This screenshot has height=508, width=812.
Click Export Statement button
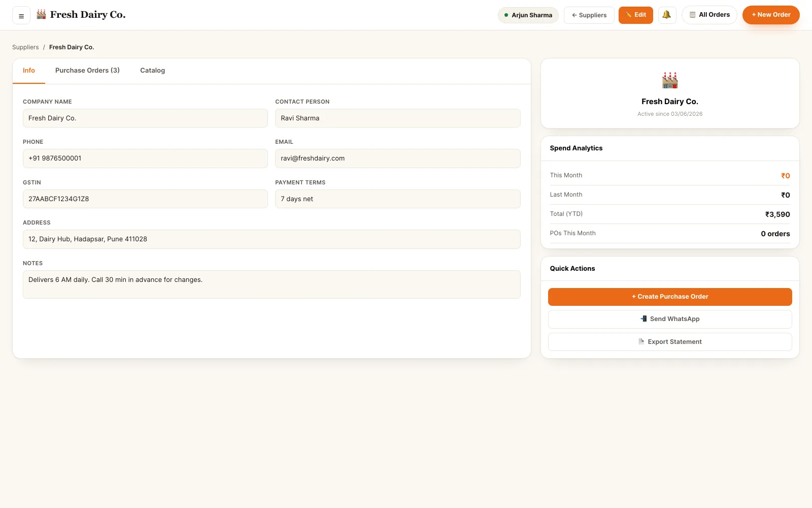pyautogui.click(x=670, y=342)
